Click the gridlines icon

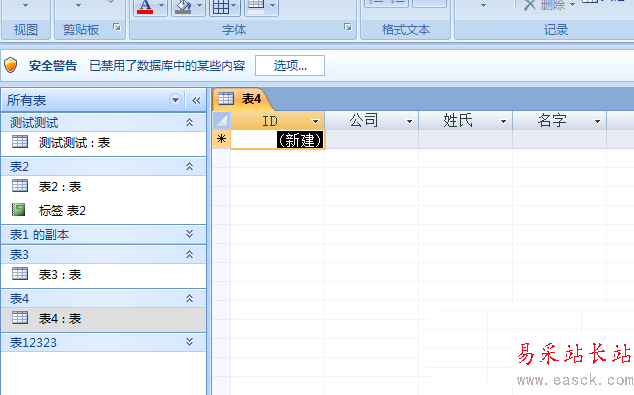221,6
